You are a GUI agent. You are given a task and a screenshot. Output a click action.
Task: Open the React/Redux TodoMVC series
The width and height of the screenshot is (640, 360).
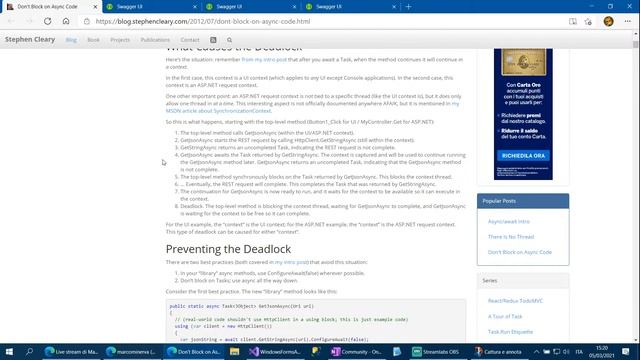(515, 301)
